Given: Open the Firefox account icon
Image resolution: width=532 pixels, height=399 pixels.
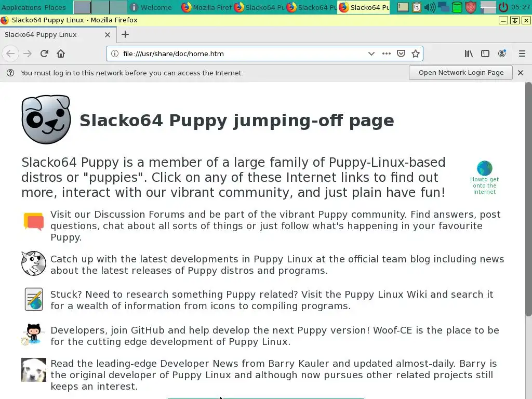Looking at the screenshot, I should 502,54.
